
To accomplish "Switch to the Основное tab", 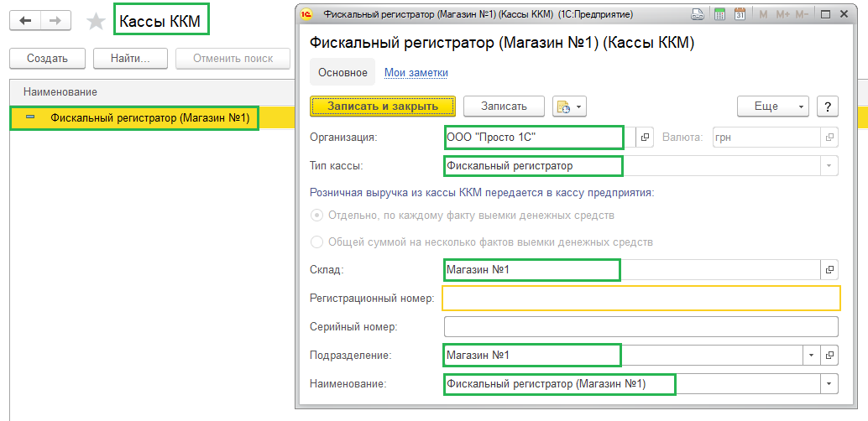I will pyautogui.click(x=342, y=72).
